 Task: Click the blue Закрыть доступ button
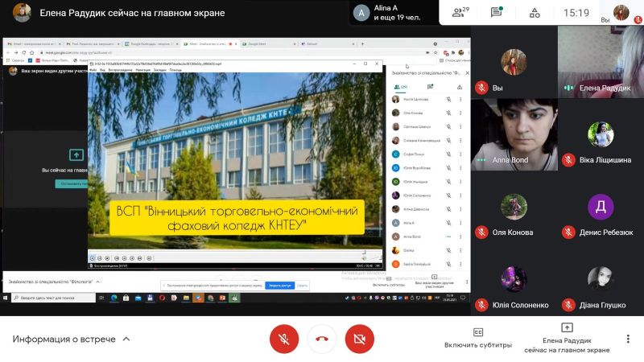(x=279, y=286)
